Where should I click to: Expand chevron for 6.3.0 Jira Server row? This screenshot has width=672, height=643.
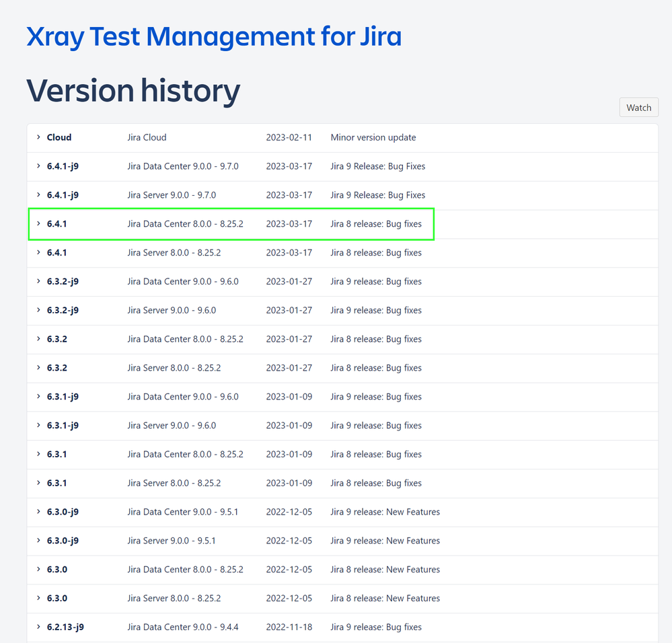(x=38, y=598)
